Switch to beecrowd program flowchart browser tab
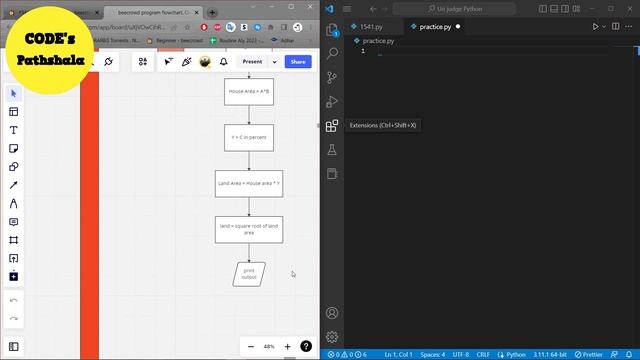The width and height of the screenshot is (640, 360). coord(153,13)
